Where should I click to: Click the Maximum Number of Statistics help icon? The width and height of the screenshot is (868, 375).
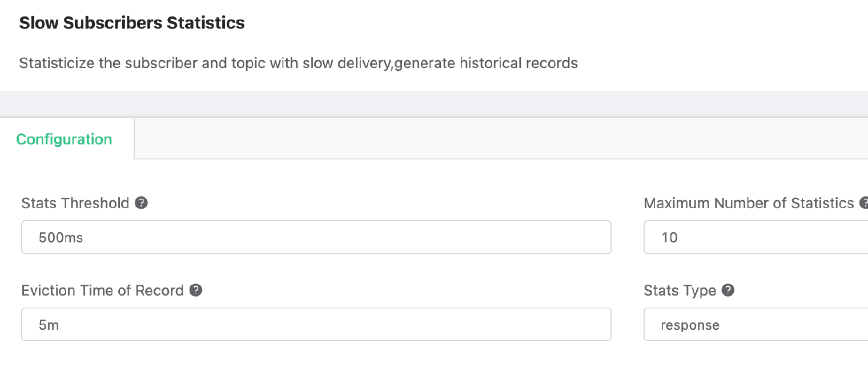coord(863,203)
